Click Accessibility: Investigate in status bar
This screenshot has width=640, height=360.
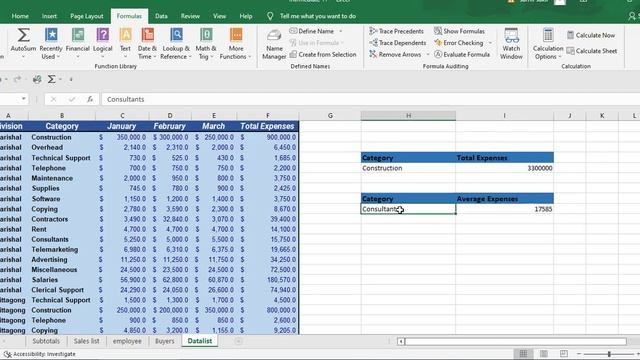[x=40, y=354]
